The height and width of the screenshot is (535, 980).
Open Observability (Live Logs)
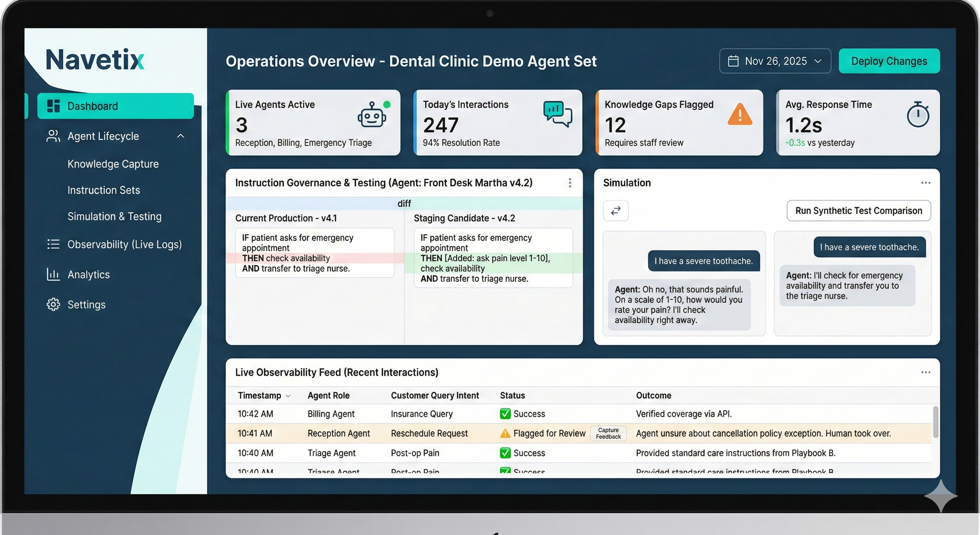coord(125,245)
